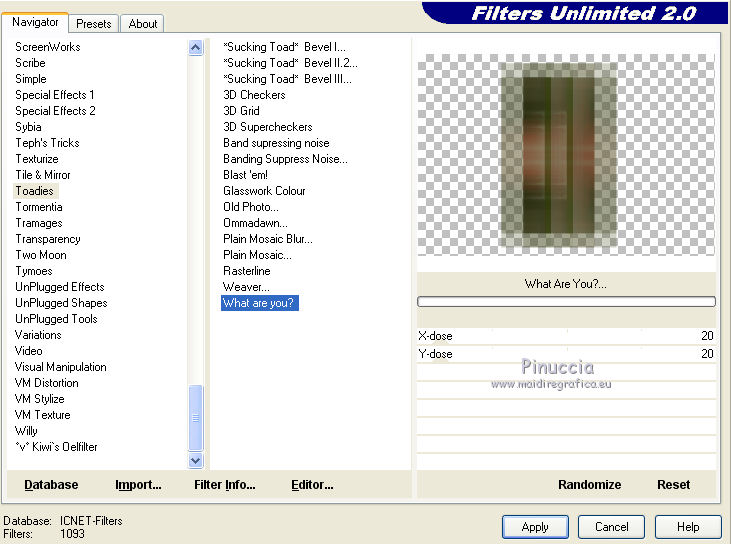Viewport: 731px width, 544px height.
Task: Choose the Tormentia category
Action: point(39,207)
